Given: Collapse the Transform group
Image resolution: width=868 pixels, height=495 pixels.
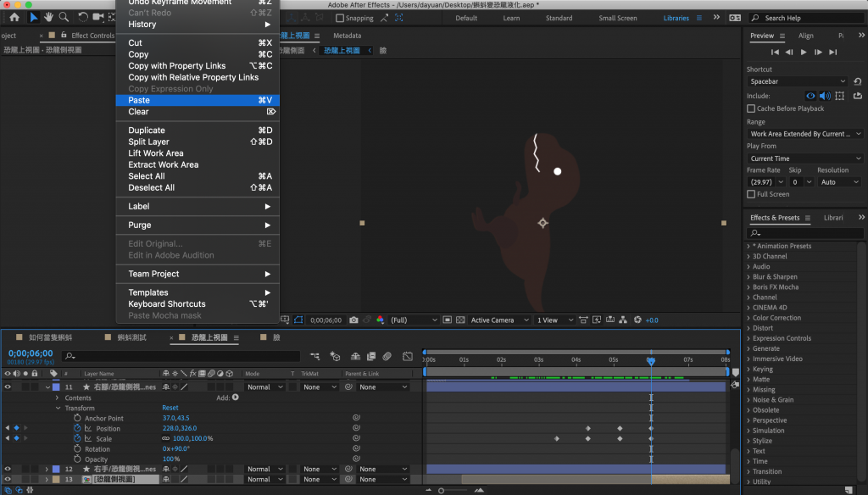Looking at the screenshot, I should coord(58,408).
